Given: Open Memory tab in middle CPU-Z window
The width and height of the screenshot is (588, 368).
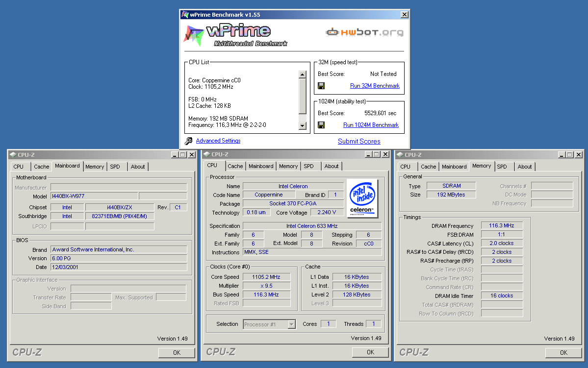Looking at the screenshot, I should click(288, 167).
